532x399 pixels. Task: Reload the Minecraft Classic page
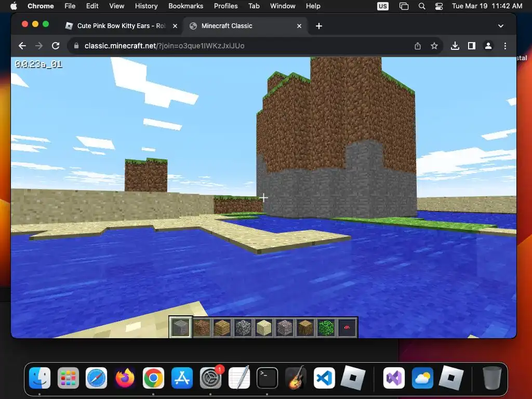coord(56,46)
